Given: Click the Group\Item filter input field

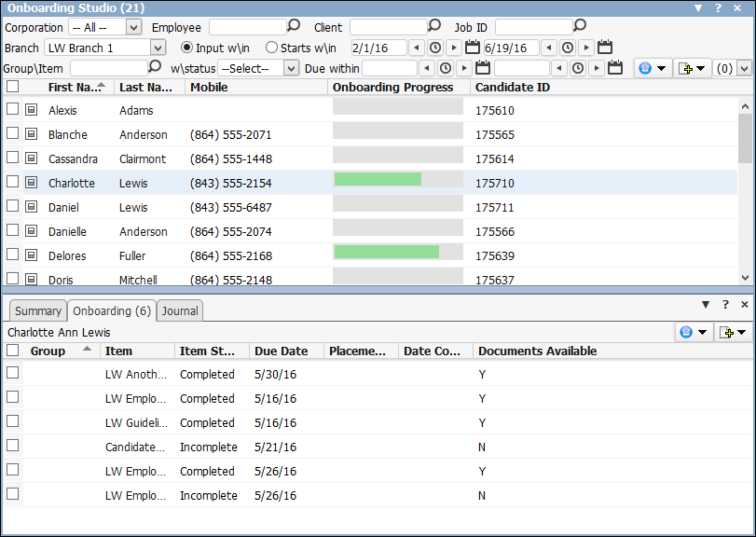Looking at the screenshot, I should pyautogui.click(x=109, y=68).
